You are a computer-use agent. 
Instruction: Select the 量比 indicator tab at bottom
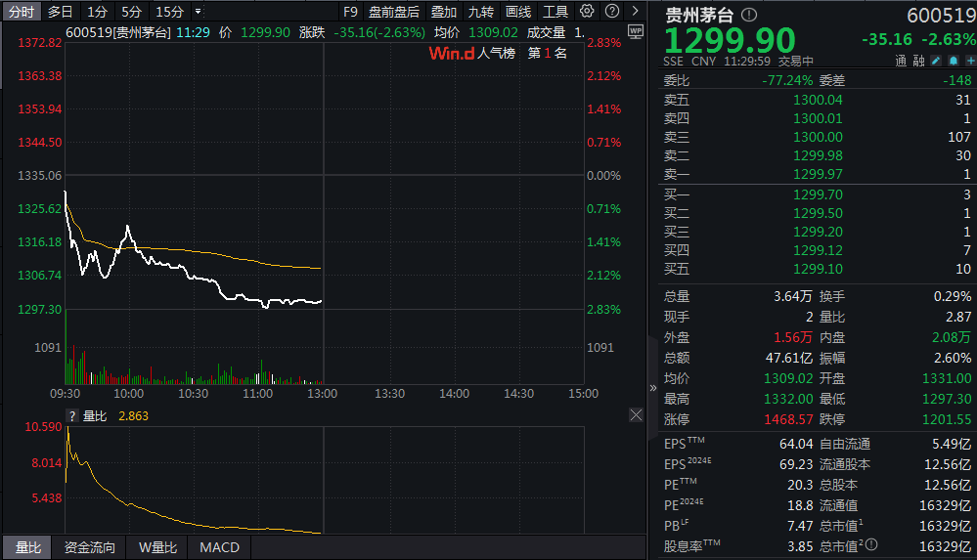28,547
